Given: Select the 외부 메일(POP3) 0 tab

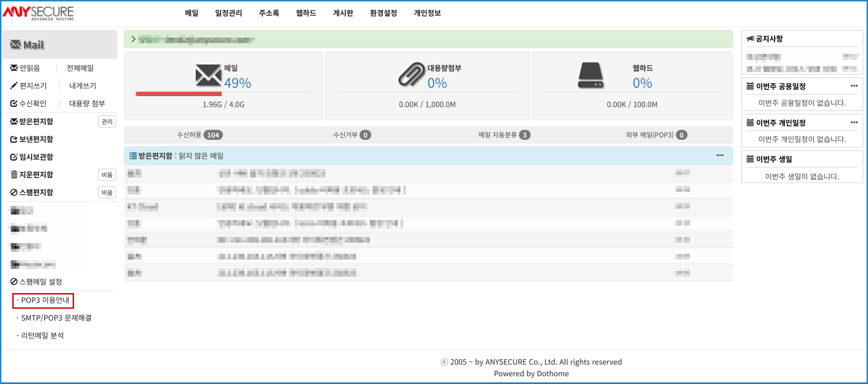Looking at the screenshot, I should [657, 135].
